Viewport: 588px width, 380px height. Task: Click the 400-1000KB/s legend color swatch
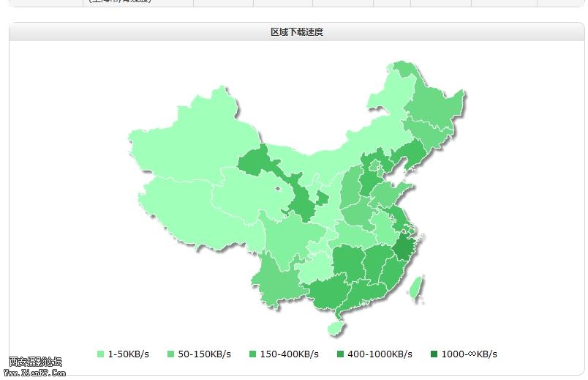[x=340, y=354]
